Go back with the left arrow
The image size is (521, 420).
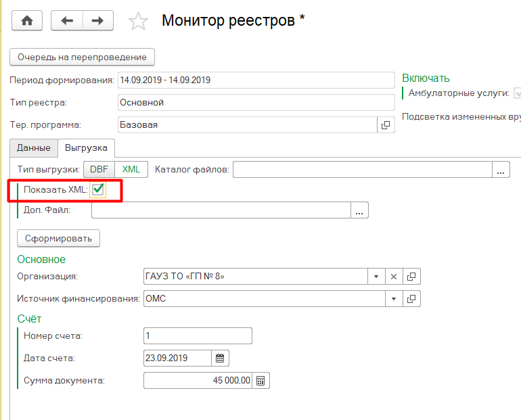(67, 20)
